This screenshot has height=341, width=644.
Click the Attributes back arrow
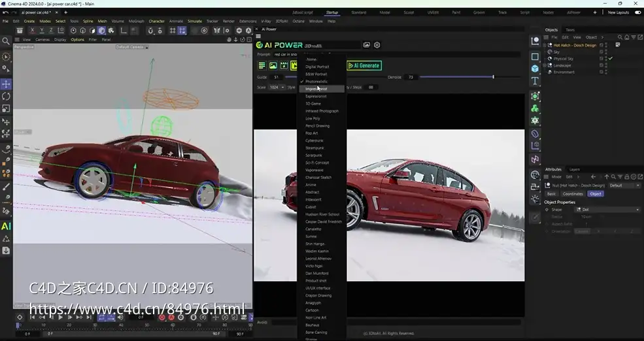click(x=593, y=177)
